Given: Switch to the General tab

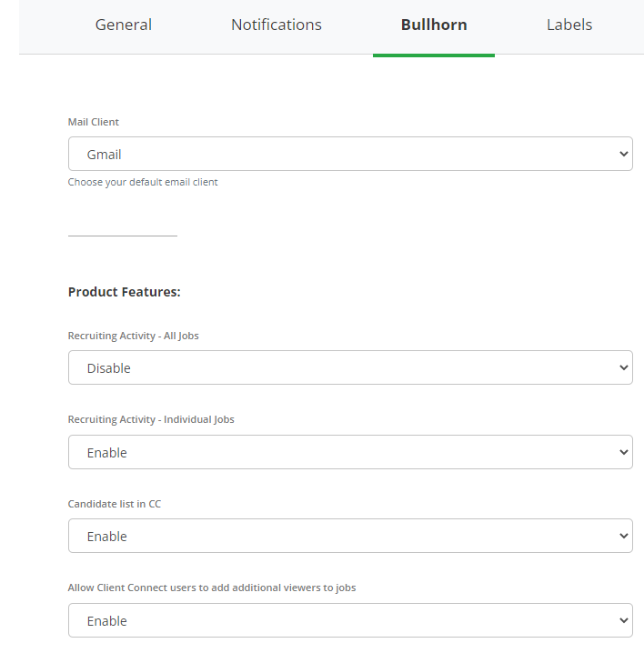Looking at the screenshot, I should [x=124, y=25].
